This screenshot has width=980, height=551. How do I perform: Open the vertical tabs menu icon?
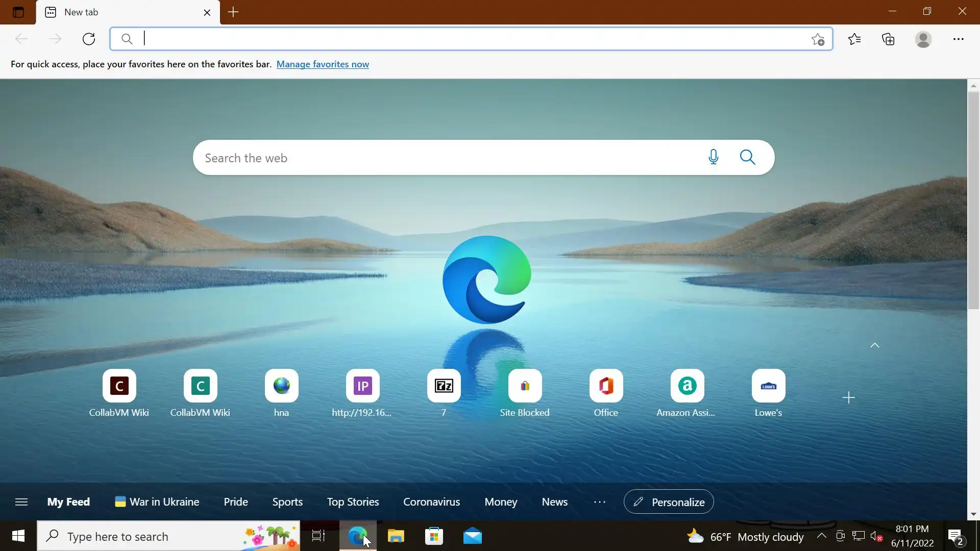coord(18,12)
